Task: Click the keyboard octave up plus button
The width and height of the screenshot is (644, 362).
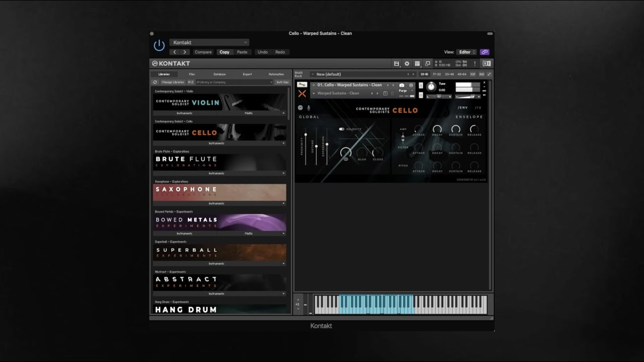Action: point(297,300)
